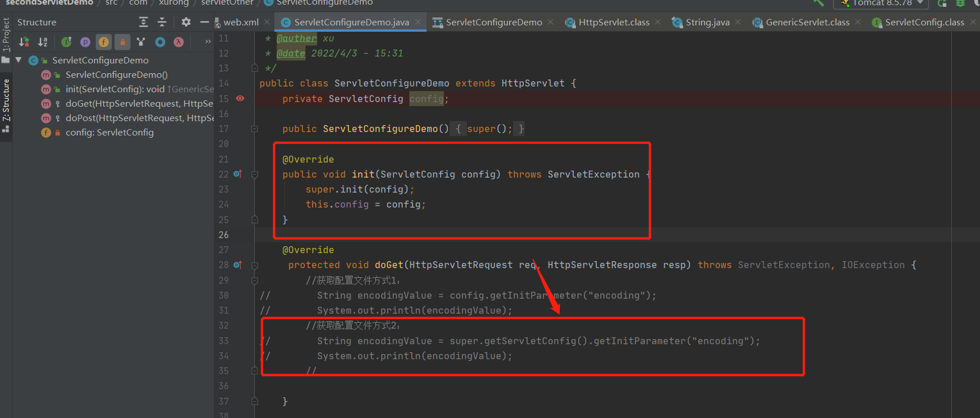Toggle Sort Alphabetically in Structure toolbar

coord(43,42)
